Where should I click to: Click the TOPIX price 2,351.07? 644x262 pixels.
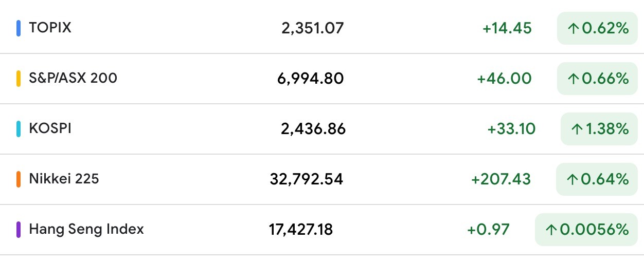[x=312, y=28]
